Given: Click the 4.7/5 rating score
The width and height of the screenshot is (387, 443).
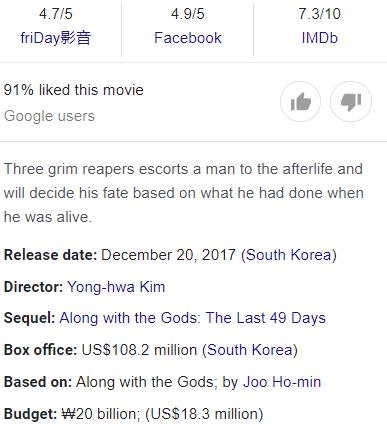Looking at the screenshot, I should pyautogui.click(x=56, y=14).
